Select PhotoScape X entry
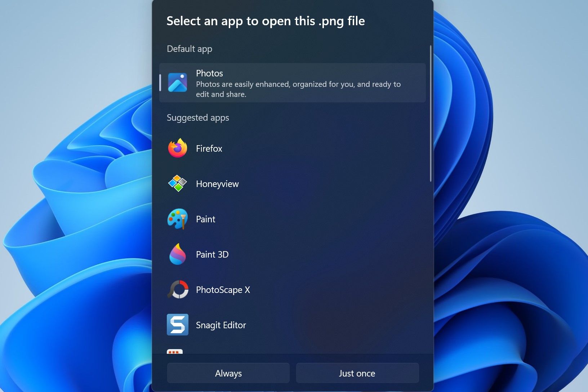This screenshot has width=588, height=392. [293, 290]
